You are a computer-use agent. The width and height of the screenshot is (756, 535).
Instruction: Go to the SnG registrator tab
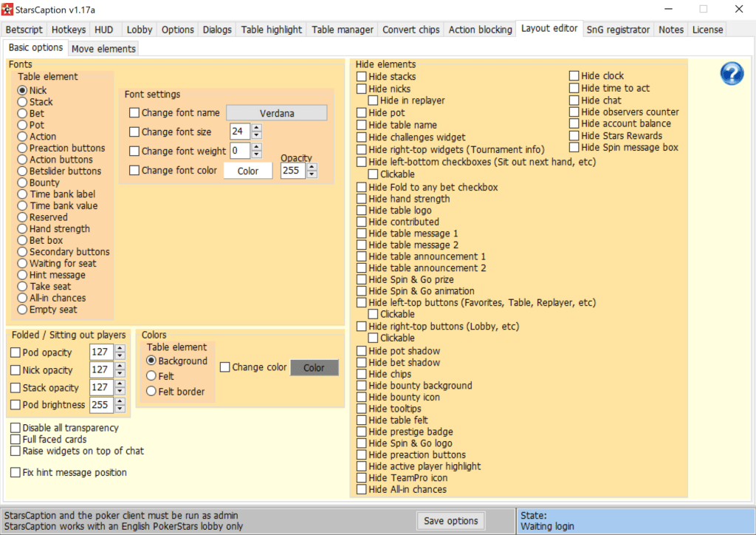click(x=618, y=30)
